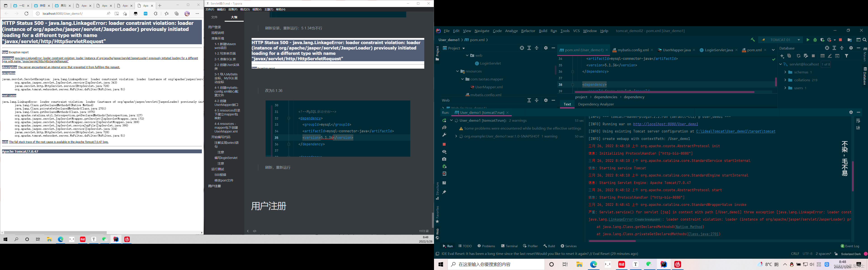Image resolution: width=868 pixels, height=270 pixels.
Task: Open the Dependency Analyzer tab
Action: click(x=596, y=104)
